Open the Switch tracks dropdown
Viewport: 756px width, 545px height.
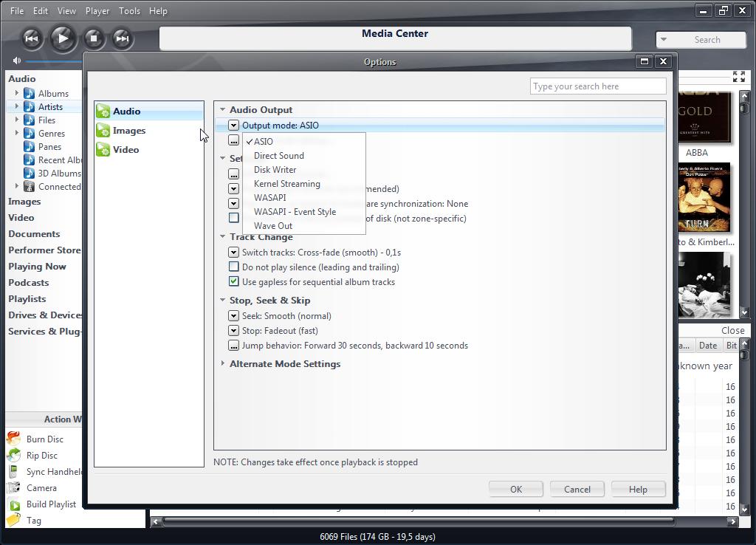234,253
